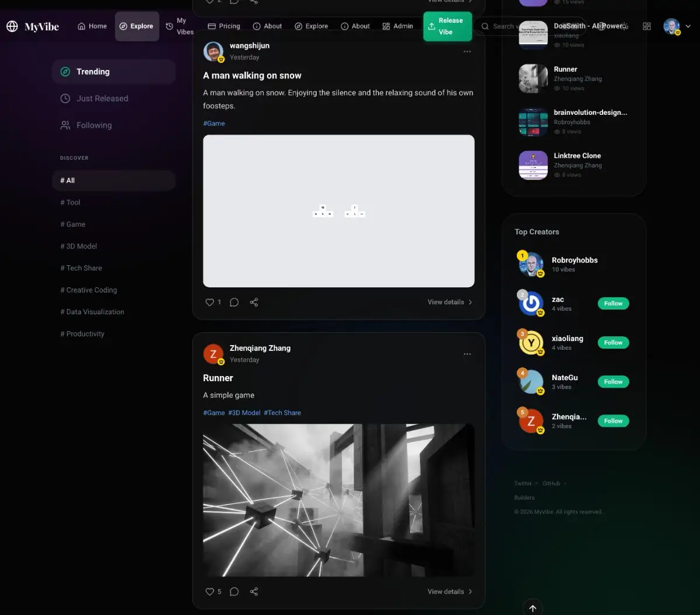
Task: Open the Linktree Clone thumbnail in sidebar
Action: (533, 165)
